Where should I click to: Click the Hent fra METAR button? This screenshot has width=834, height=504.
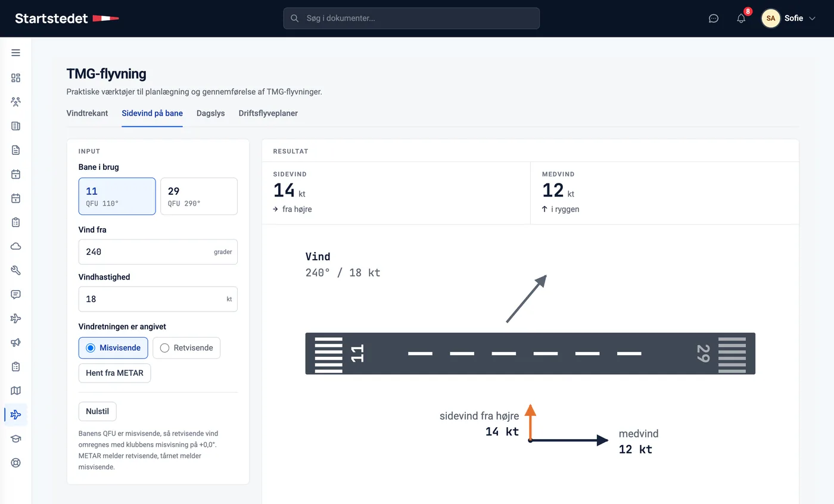[114, 373]
